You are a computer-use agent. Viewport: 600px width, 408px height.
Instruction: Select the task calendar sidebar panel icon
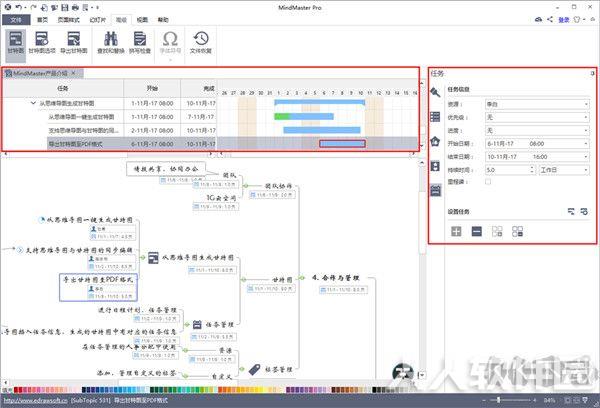[x=435, y=190]
